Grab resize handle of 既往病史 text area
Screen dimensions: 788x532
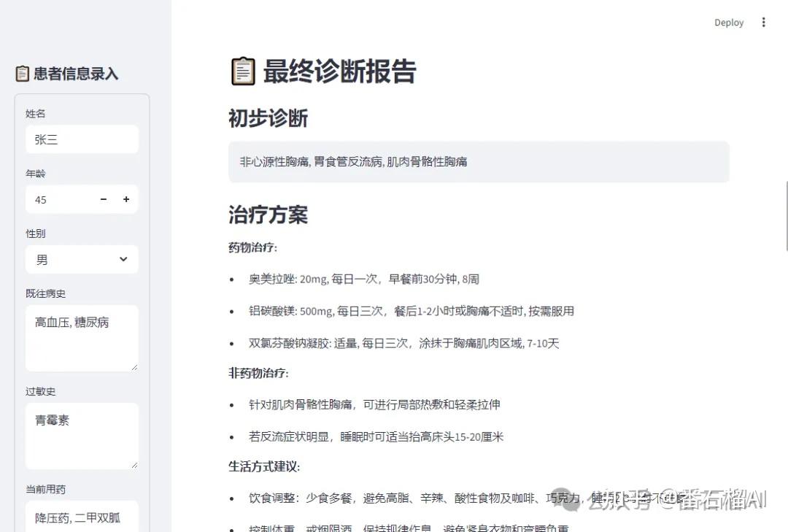134,368
